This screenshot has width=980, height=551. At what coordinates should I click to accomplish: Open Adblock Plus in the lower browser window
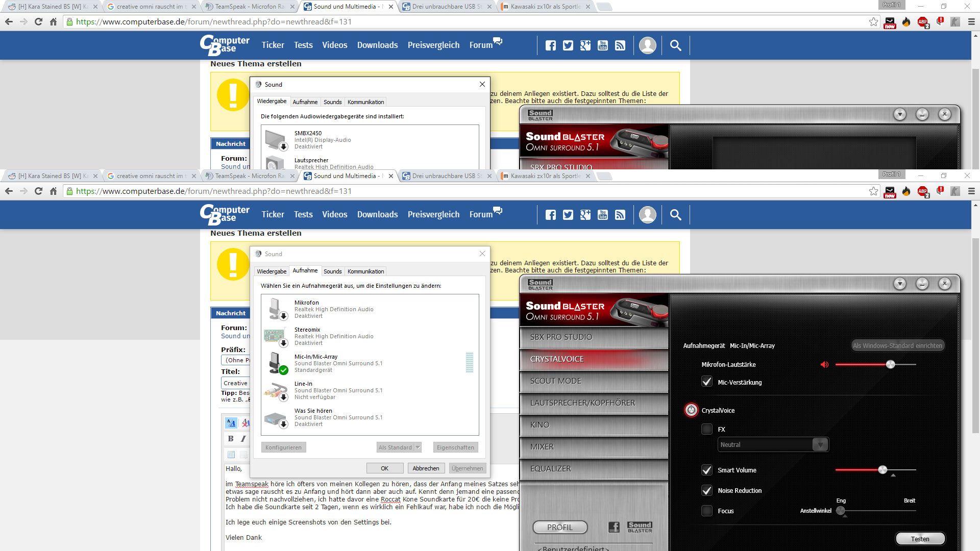coord(923,191)
